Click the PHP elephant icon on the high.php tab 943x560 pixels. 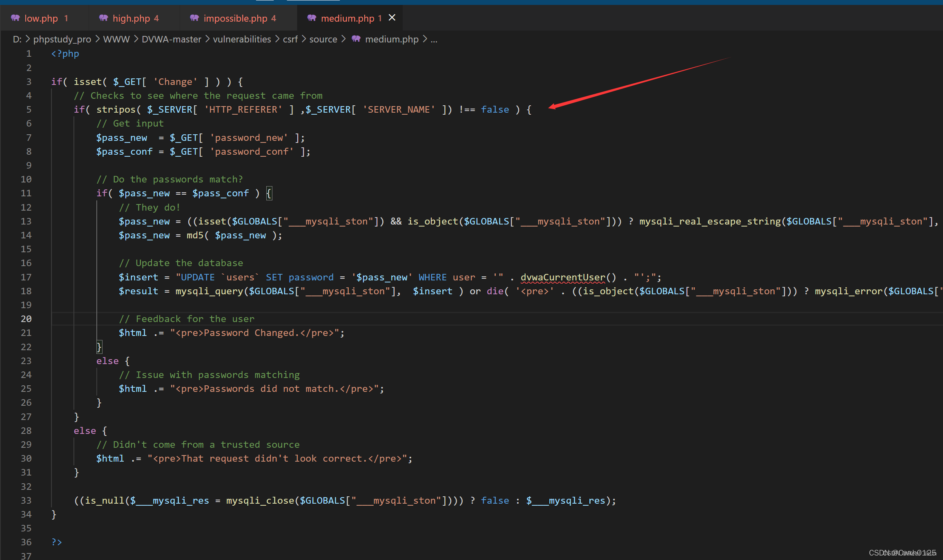click(x=103, y=18)
